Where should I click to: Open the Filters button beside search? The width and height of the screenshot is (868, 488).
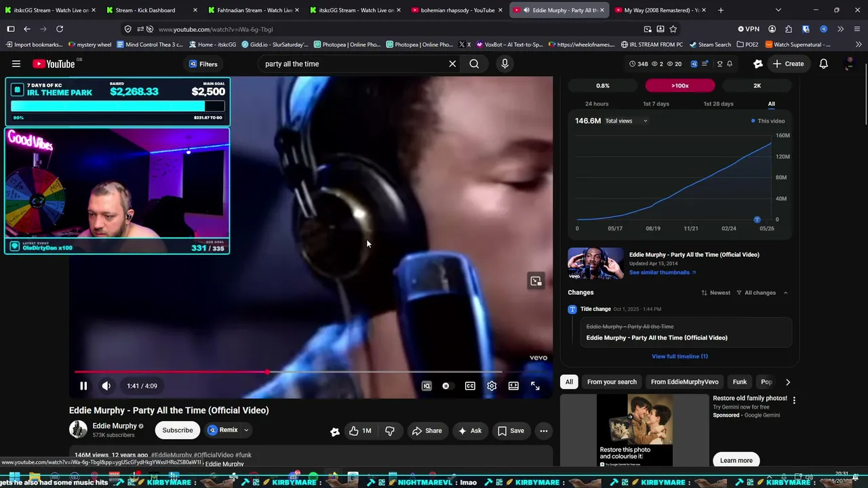click(203, 64)
